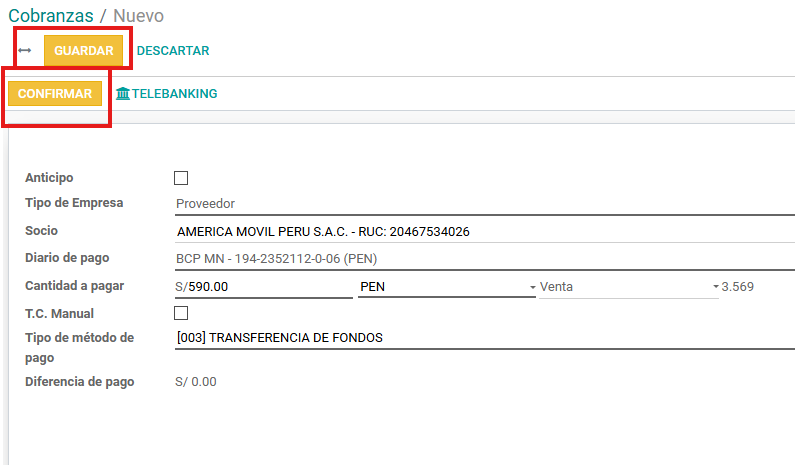The image size is (795, 465).
Task: Click the Diferencia de pago S/ 0.00 value
Action: [x=196, y=381]
